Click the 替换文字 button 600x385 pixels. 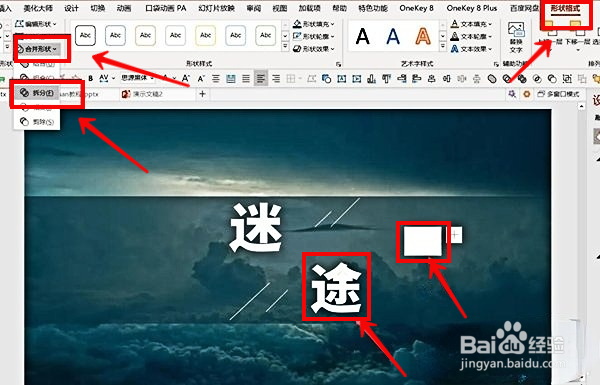[516, 37]
